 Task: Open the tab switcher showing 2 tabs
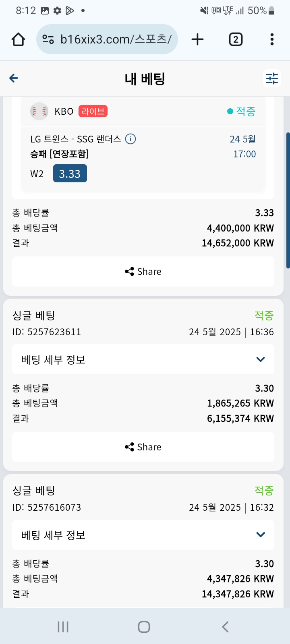pyautogui.click(x=236, y=39)
